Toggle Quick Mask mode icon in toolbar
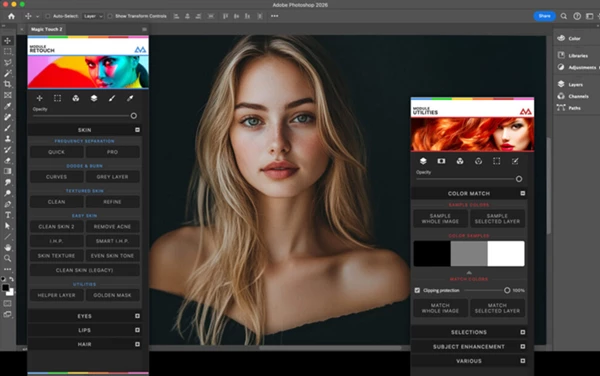Screen dimensions: 600x376 tap(7, 304)
